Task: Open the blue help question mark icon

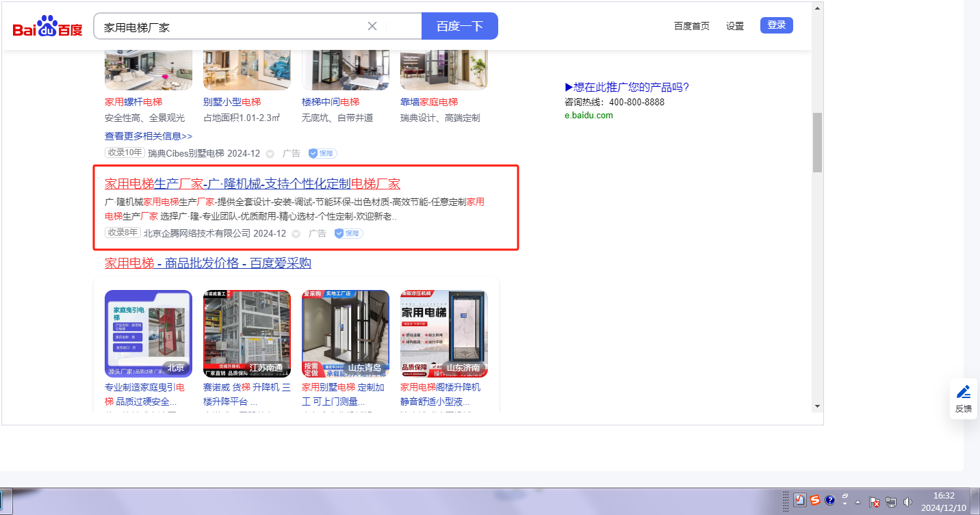Action: coord(830,500)
